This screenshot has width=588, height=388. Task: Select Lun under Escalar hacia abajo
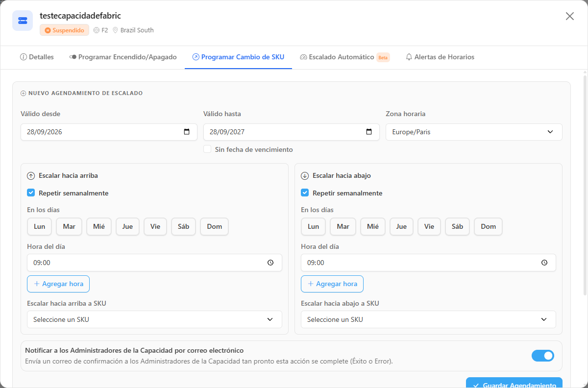(314, 226)
